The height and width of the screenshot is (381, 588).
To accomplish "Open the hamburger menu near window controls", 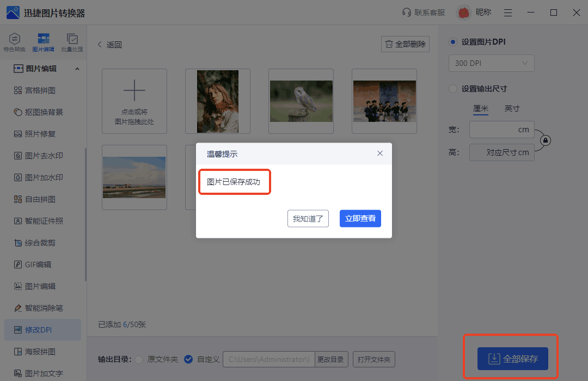I will 507,12.
